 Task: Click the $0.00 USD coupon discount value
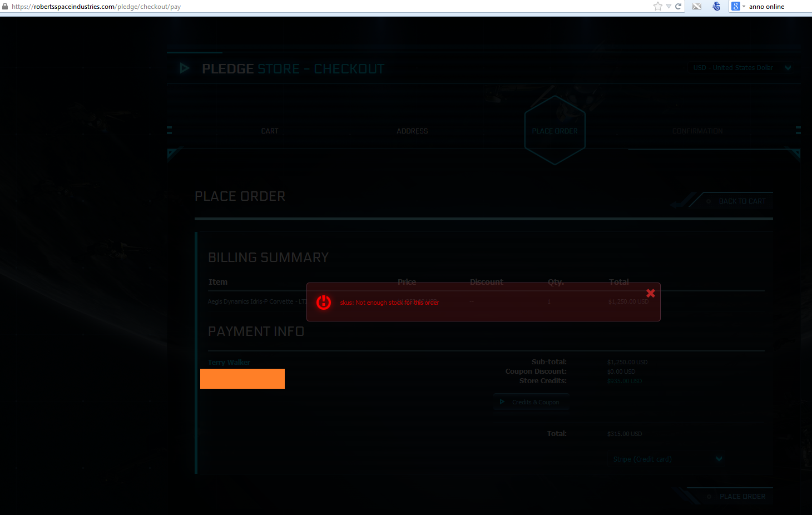tap(621, 372)
